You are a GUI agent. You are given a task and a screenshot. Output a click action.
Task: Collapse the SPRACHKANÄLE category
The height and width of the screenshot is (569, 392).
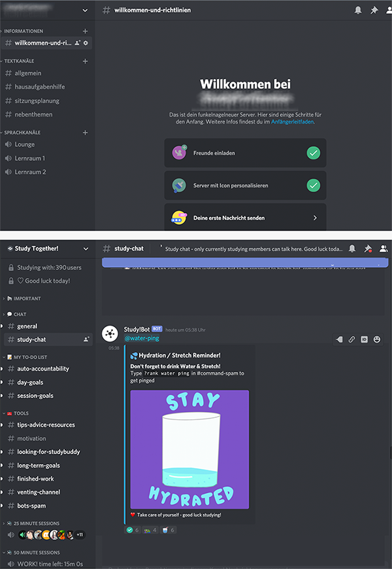tap(21, 133)
